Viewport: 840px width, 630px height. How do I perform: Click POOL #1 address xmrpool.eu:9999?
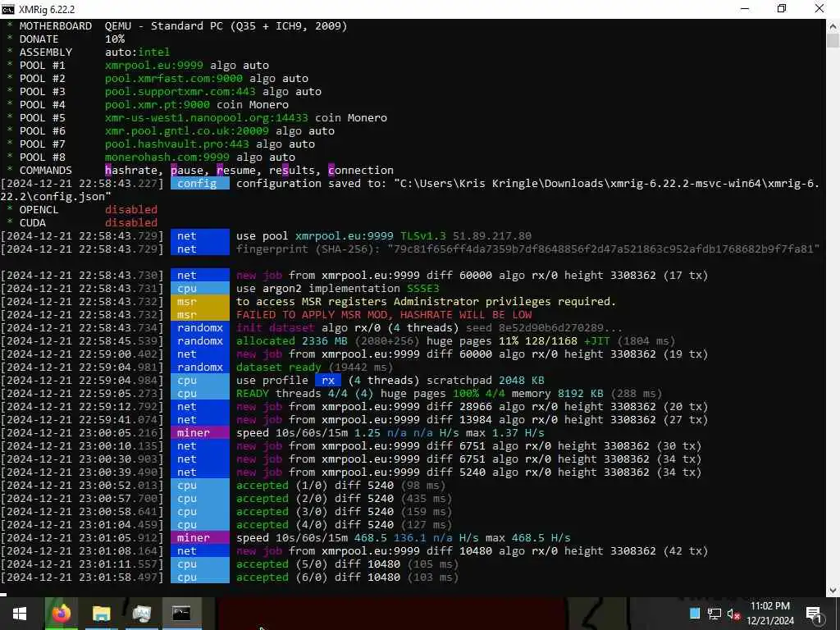click(x=153, y=66)
